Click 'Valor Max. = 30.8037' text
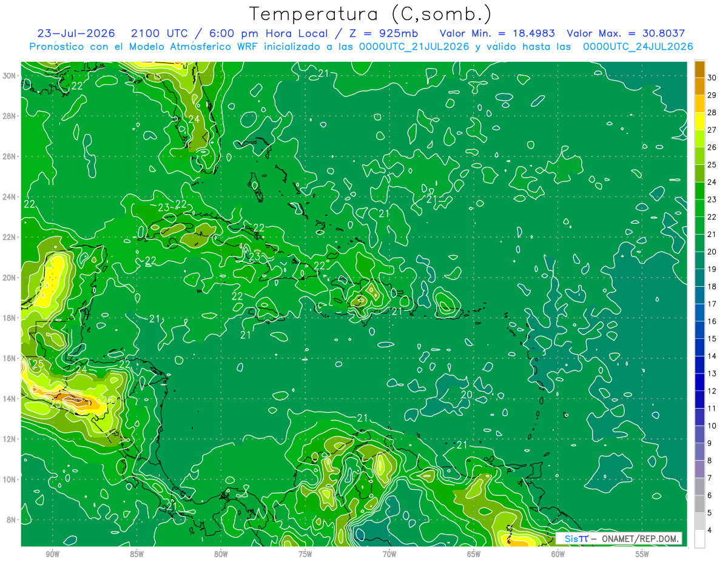This screenshot has height=562, width=728. [625, 33]
